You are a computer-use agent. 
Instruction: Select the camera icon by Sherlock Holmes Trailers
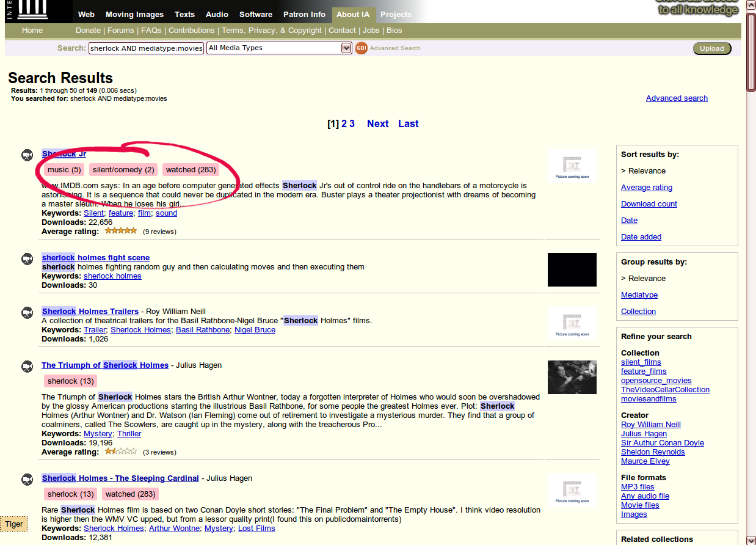tap(27, 312)
